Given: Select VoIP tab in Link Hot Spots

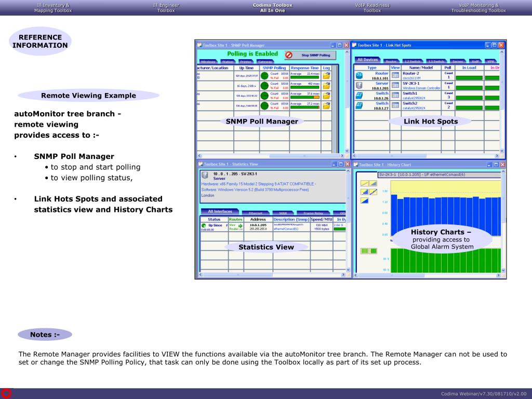Looking at the screenshot, I should point(476,61).
